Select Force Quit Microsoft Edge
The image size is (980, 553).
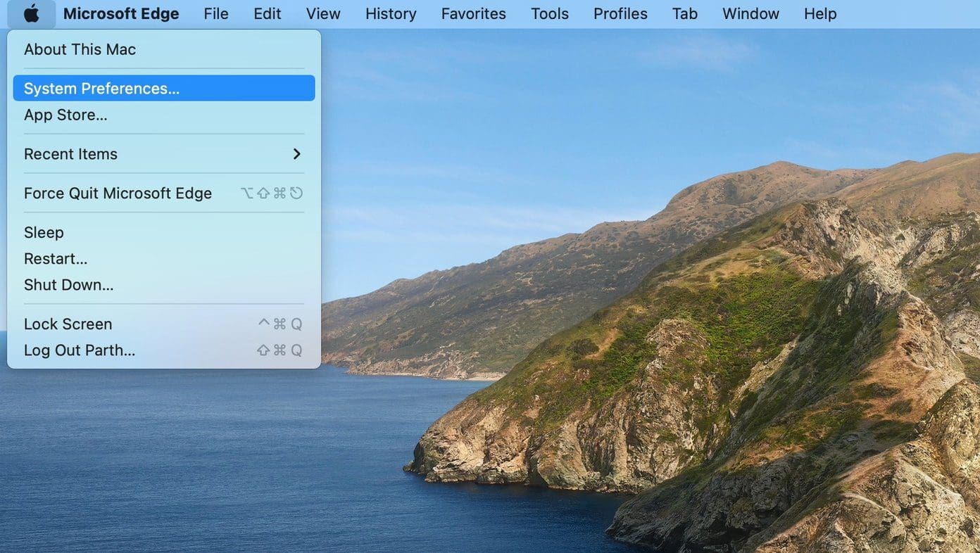(164, 193)
